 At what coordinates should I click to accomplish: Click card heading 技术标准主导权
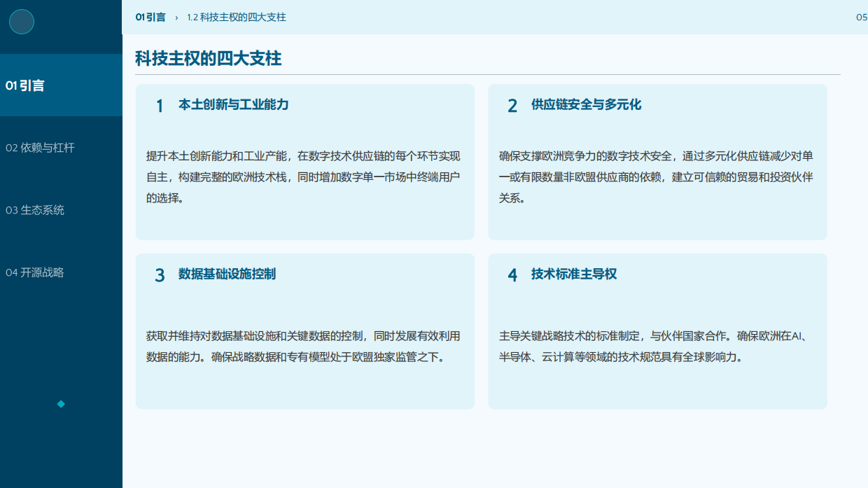click(574, 274)
